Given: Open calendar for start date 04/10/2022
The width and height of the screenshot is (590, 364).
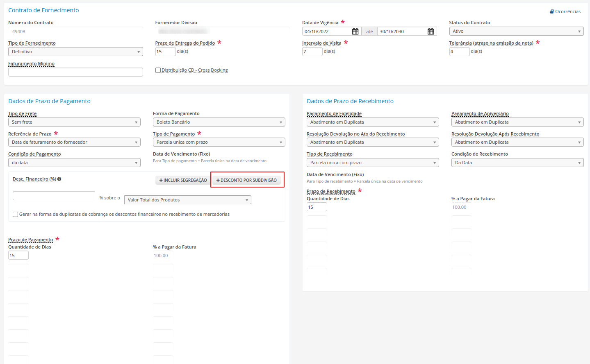Looking at the screenshot, I should pos(355,32).
